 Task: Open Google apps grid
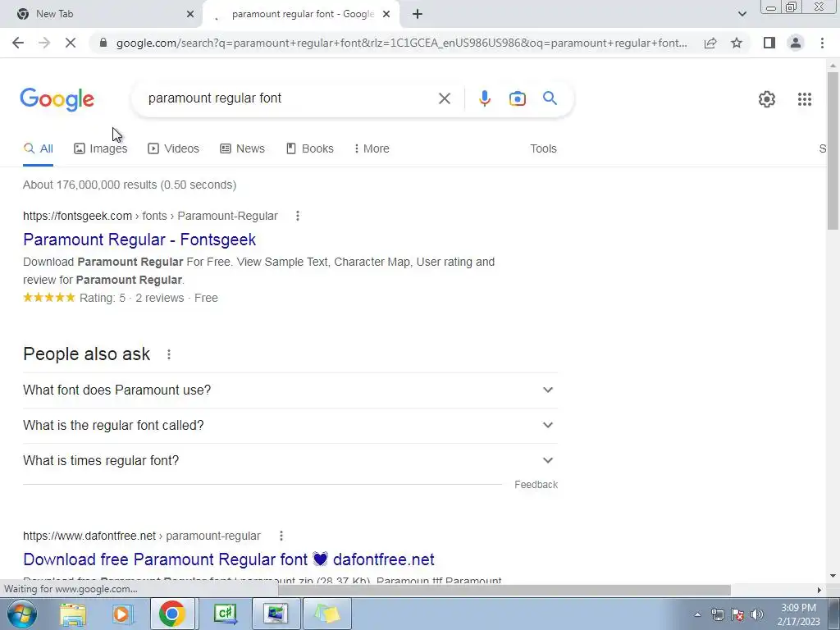coord(804,99)
